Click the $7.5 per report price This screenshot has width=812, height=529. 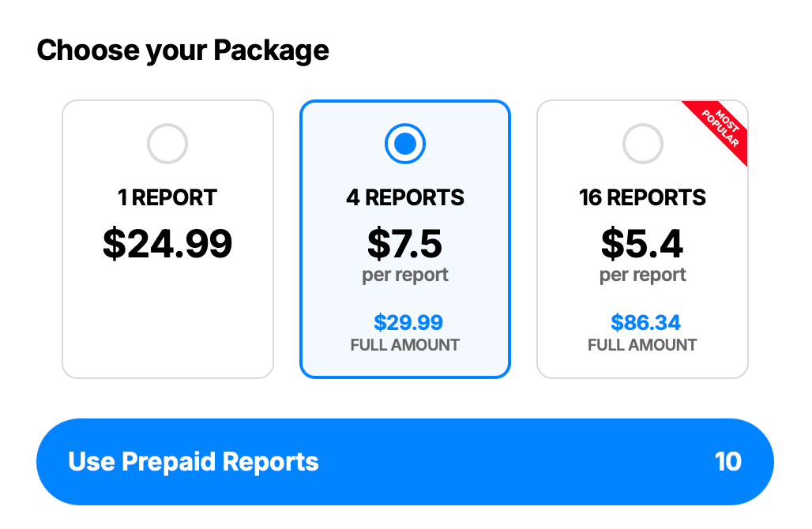405,243
